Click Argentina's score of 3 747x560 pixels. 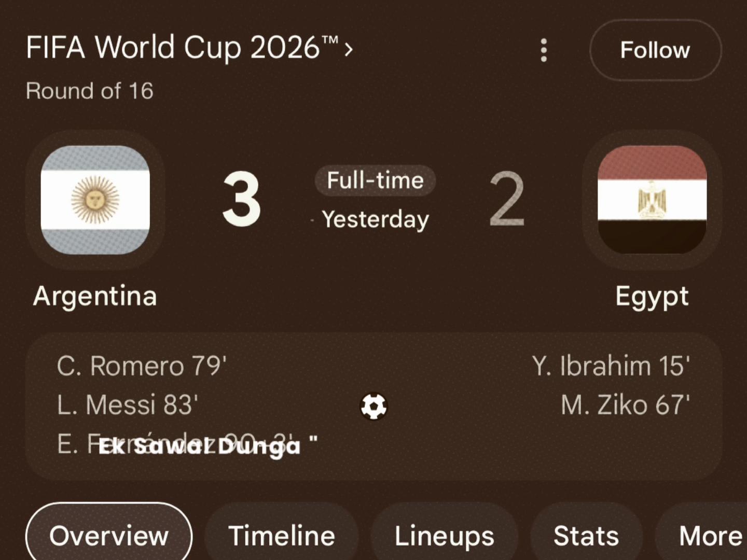241,200
